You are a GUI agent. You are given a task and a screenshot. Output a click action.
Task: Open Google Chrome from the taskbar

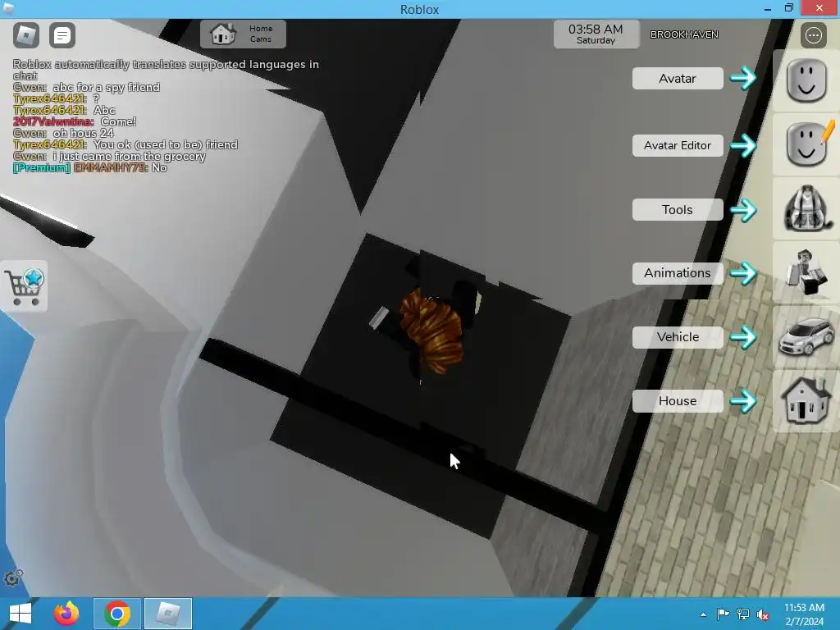[x=117, y=614]
